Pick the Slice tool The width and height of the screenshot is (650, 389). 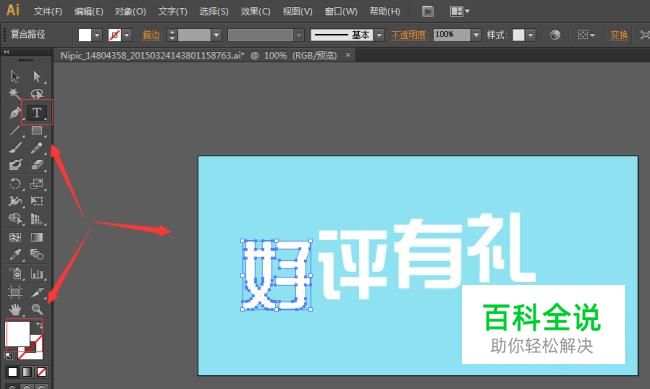point(36,292)
